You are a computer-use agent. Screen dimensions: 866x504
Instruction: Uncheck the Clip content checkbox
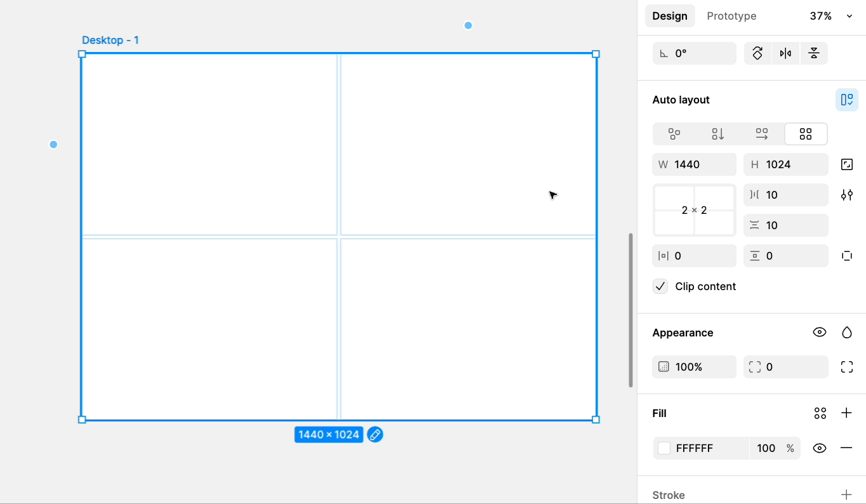tap(660, 286)
